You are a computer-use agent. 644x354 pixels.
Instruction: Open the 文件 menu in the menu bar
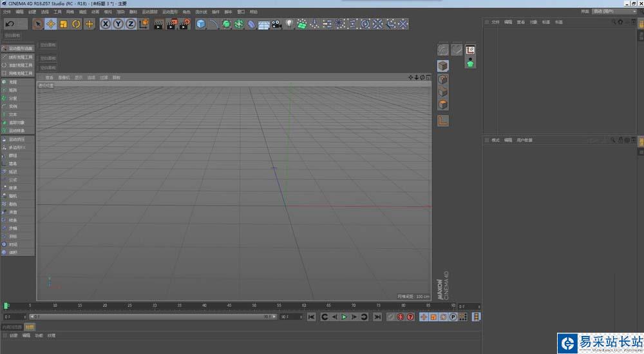[6, 12]
